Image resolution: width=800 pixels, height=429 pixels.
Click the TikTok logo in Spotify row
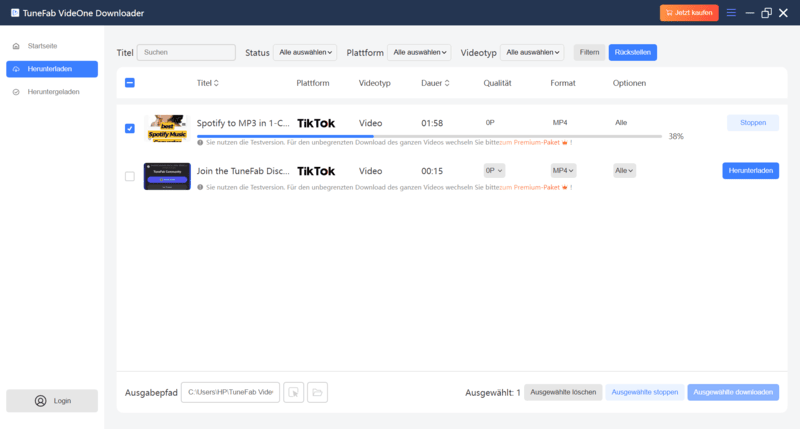(x=316, y=123)
